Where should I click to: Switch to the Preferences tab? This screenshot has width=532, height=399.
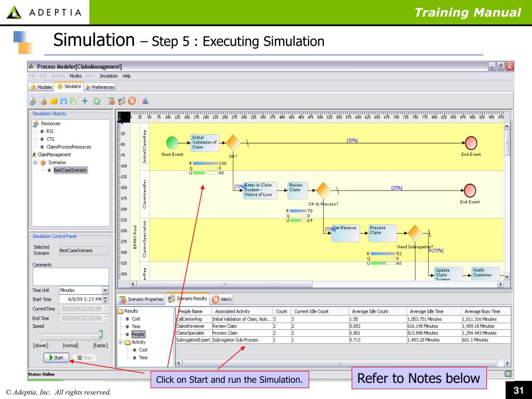(100, 87)
